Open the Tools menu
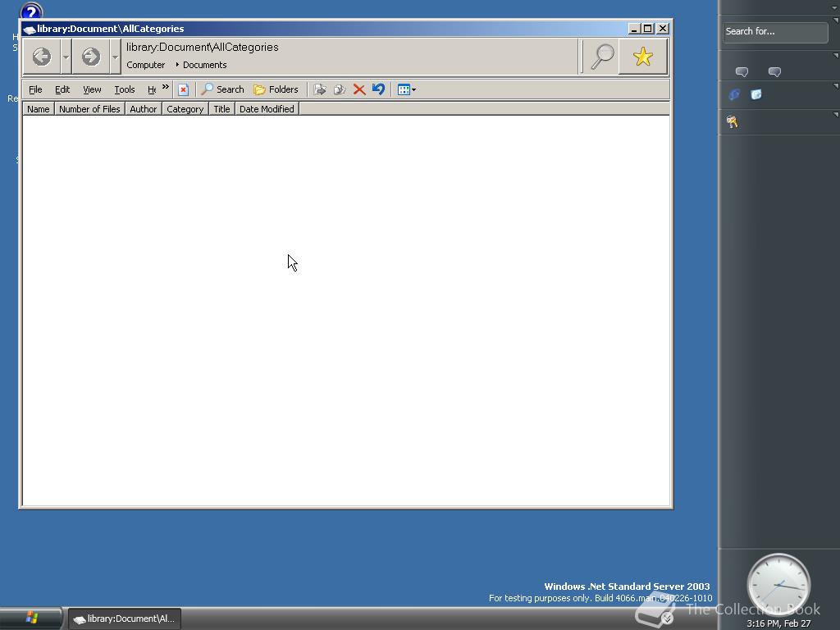 click(125, 89)
